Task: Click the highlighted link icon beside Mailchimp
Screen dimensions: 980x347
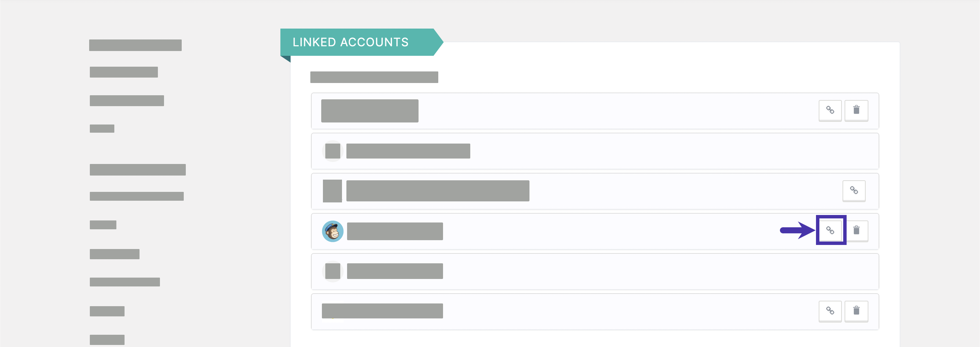Action: pyautogui.click(x=830, y=230)
